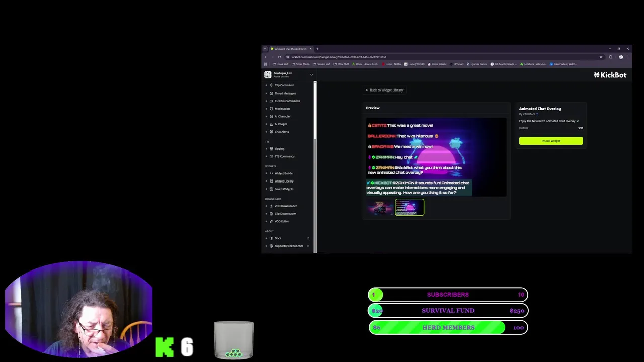
Task: Reload the page in the browser
Action: click(x=279, y=57)
